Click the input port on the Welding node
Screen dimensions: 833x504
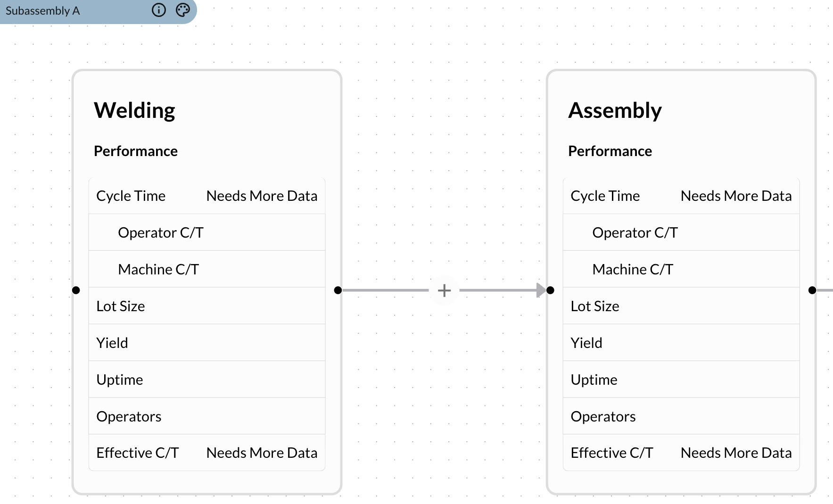coord(76,290)
